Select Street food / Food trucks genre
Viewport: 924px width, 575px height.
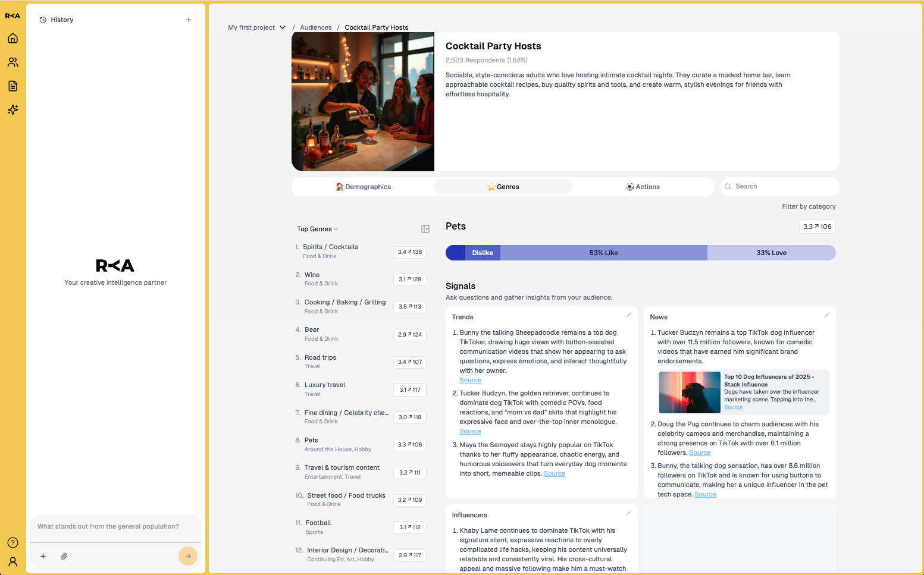pyautogui.click(x=361, y=499)
